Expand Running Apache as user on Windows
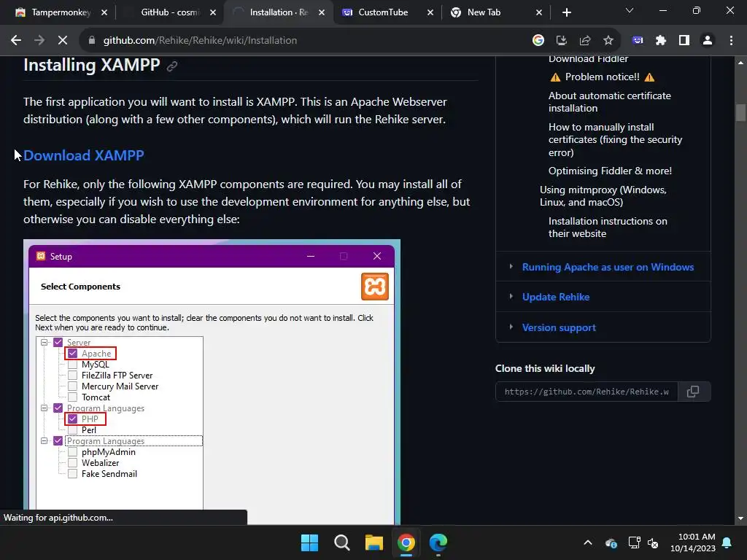Image resolution: width=747 pixels, height=560 pixels. tap(511, 267)
